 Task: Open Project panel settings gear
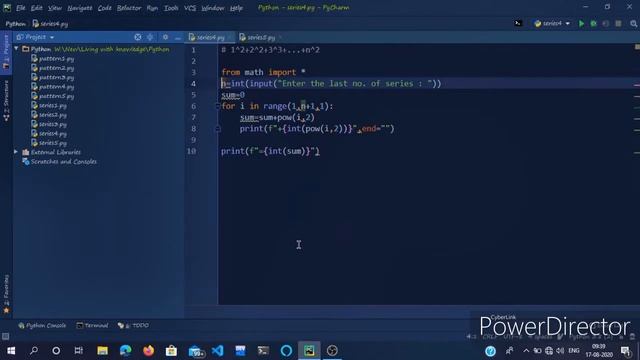[x=165, y=37]
